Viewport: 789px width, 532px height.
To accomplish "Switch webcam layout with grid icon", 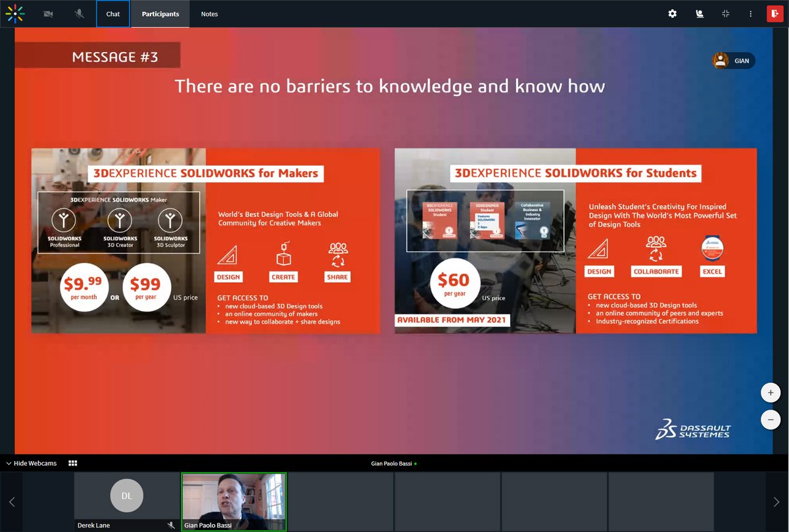I will 73,463.
